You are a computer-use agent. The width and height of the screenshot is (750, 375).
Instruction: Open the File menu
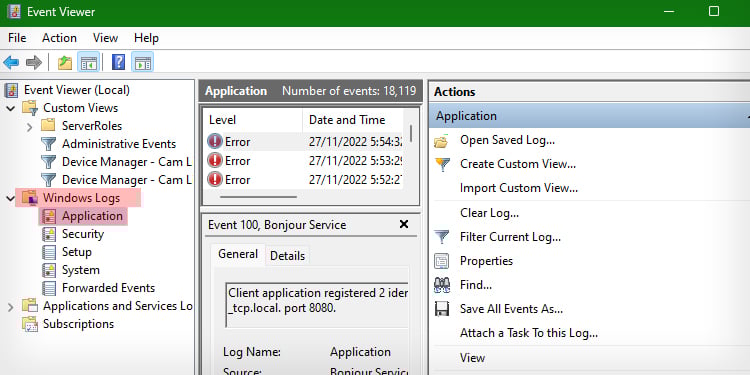(x=17, y=38)
